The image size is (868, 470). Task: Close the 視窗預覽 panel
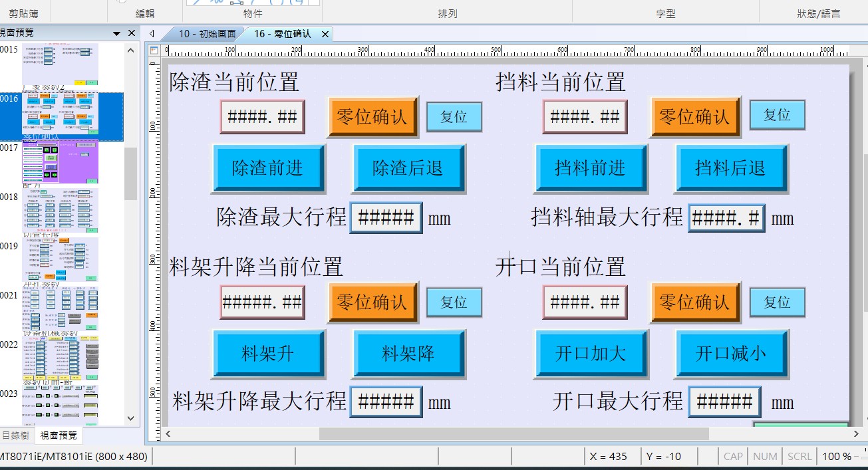[x=132, y=33]
